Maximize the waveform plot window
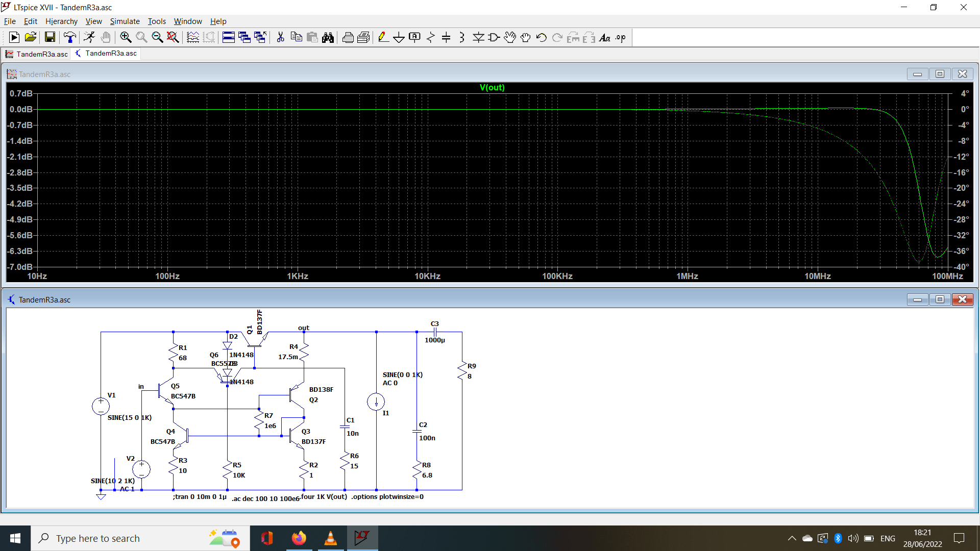980x551 pixels. click(x=940, y=74)
